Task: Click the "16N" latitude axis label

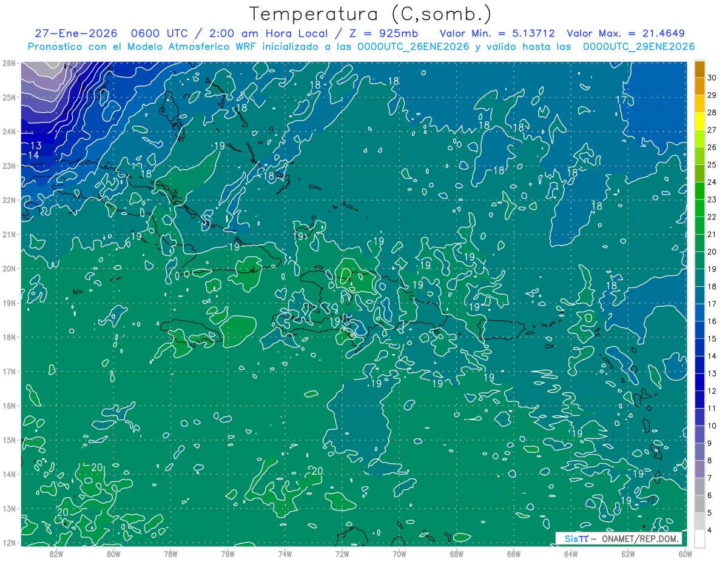Action: [x=9, y=406]
